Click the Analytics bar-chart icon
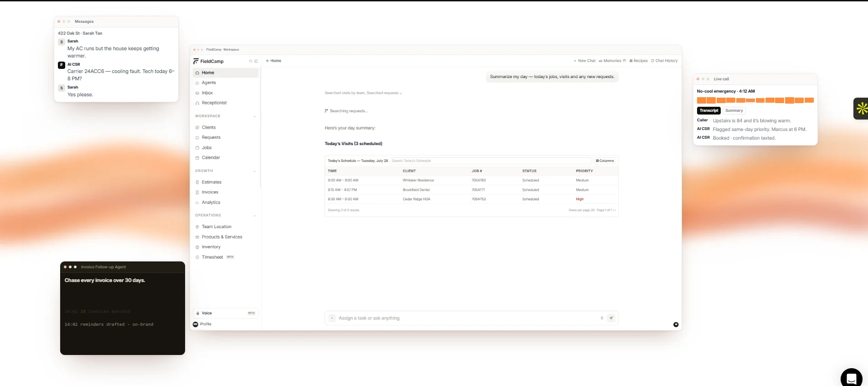The height and width of the screenshot is (386, 868). [197, 202]
